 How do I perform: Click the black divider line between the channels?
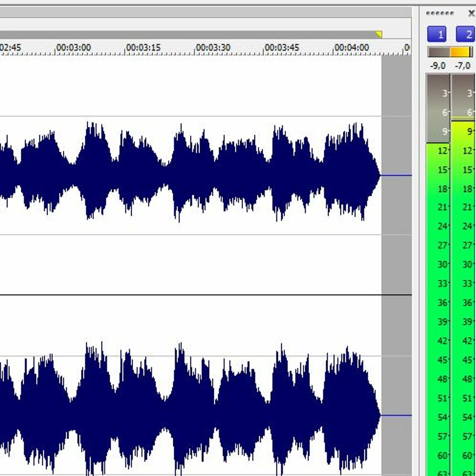pos(190,294)
